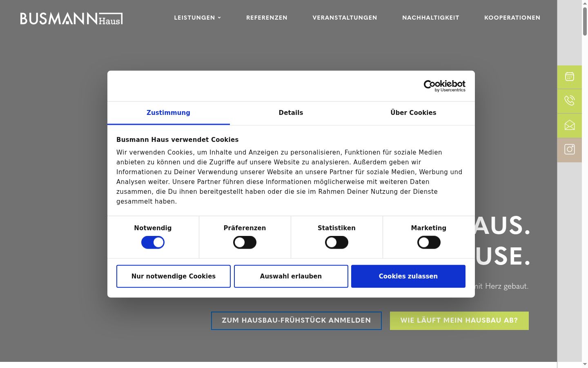This screenshot has width=588, height=368.
Task: Go to Veranstaltungen in the navigation
Action: [x=345, y=18]
